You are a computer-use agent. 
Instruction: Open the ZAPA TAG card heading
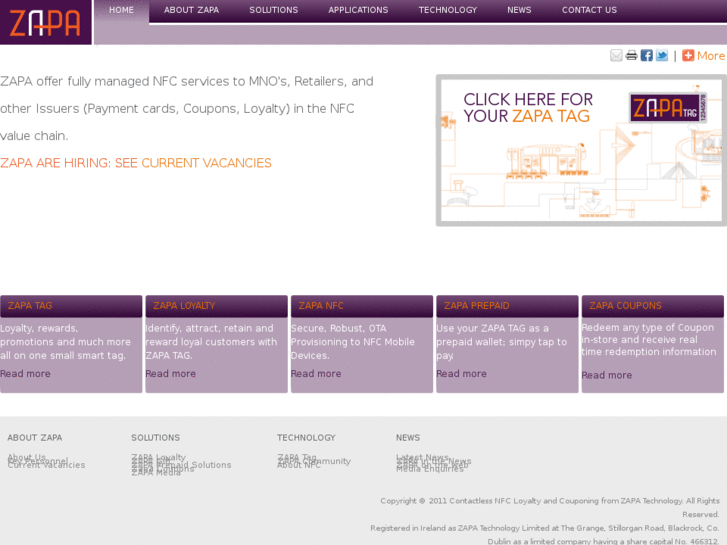pyautogui.click(x=30, y=306)
